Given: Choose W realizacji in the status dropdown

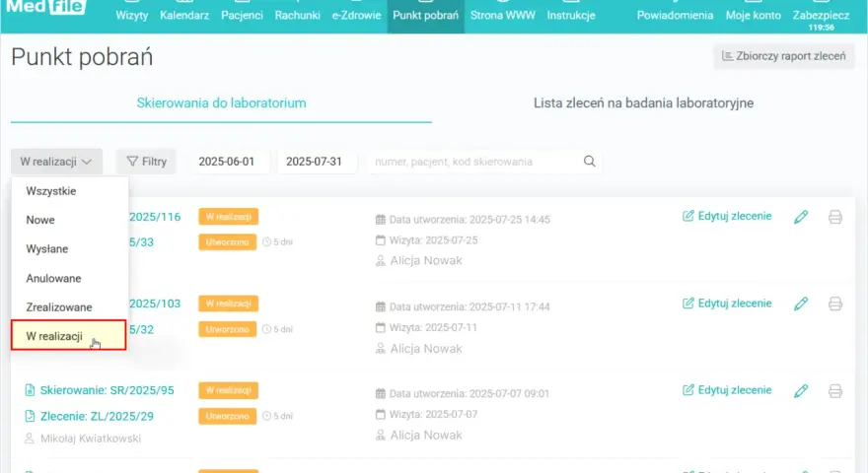Looking at the screenshot, I should point(69,336).
